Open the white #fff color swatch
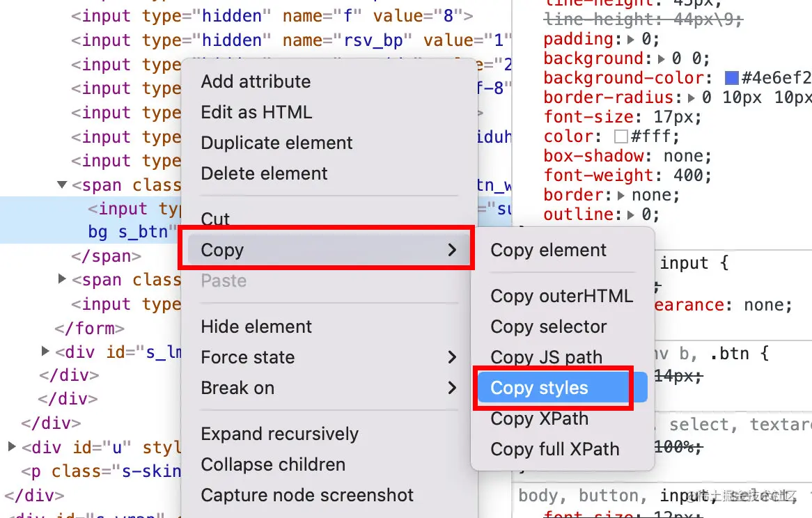The image size is (812, 518). [x=621, y=136]
